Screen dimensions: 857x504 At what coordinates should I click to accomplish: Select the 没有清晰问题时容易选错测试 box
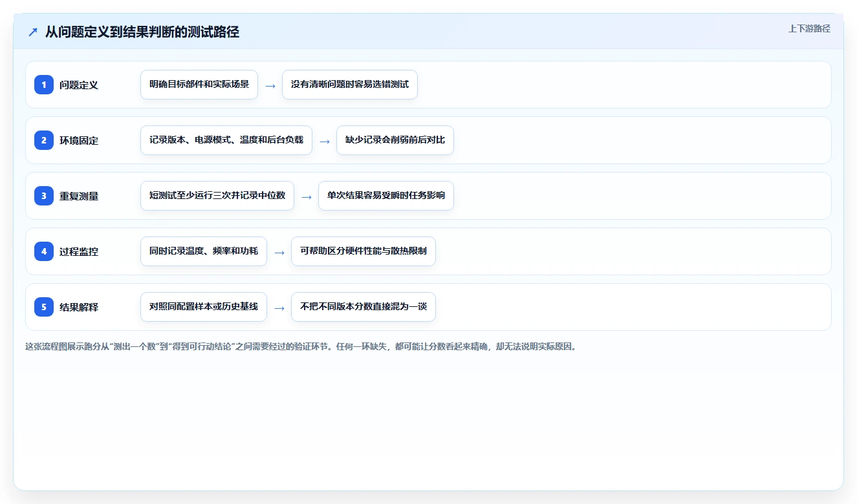pyautogui.click(x=350, y=85)
